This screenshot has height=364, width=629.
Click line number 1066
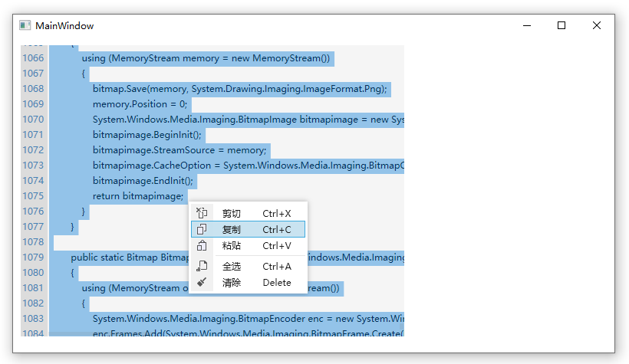point(33,58)
